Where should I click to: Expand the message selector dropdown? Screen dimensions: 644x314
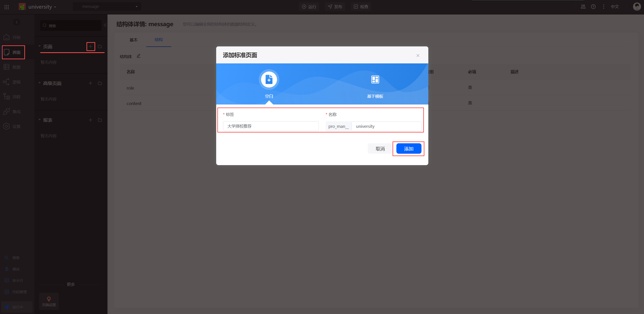coord(107,7)
